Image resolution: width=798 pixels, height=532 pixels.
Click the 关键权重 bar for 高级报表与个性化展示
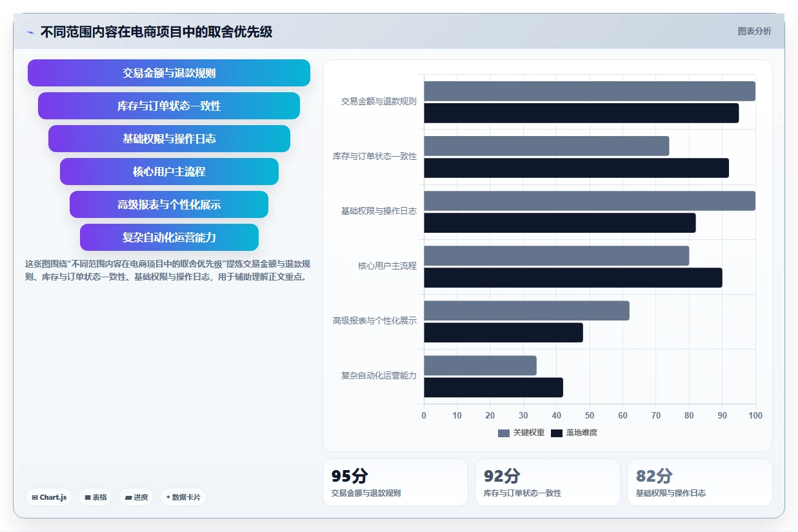(526, 310)
